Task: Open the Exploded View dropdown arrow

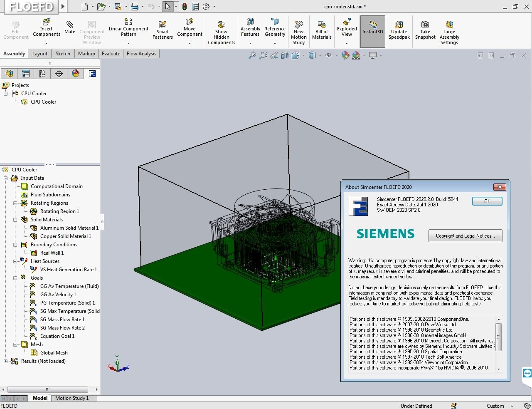Action: (x=347, y=43)
